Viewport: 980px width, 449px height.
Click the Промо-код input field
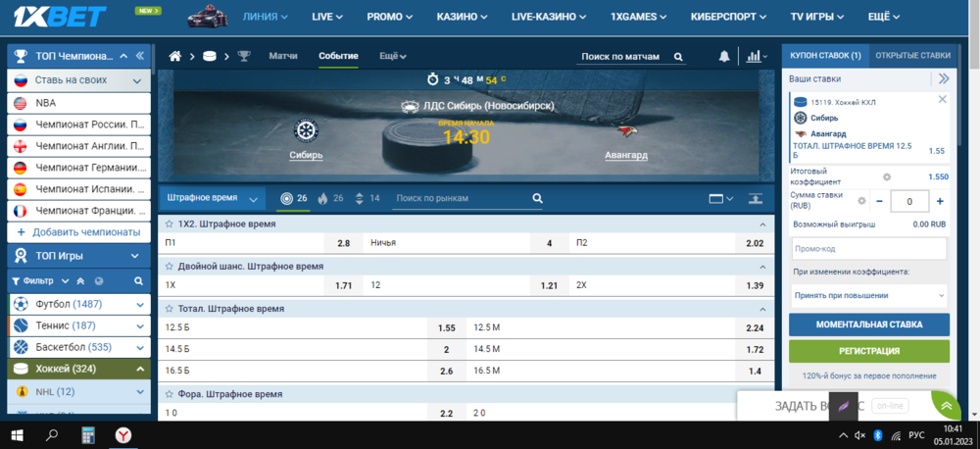868,248
